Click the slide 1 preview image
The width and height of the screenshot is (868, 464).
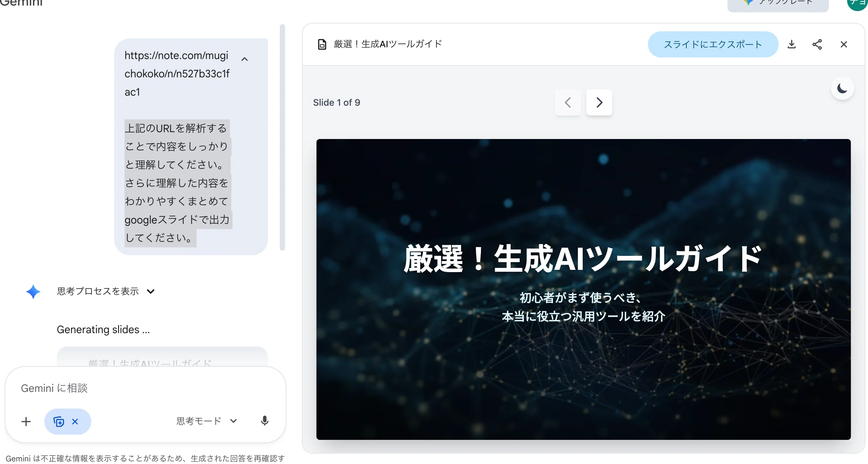click(583, 289)
